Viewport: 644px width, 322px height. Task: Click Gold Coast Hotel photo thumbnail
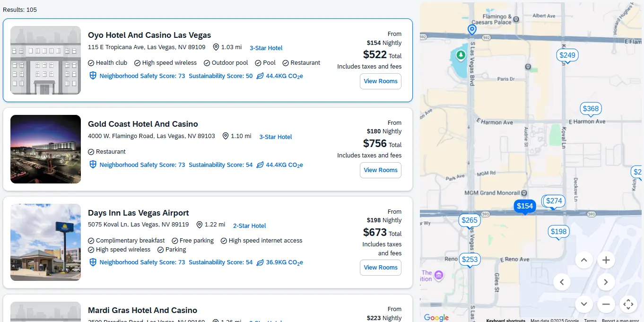point(45,149)
